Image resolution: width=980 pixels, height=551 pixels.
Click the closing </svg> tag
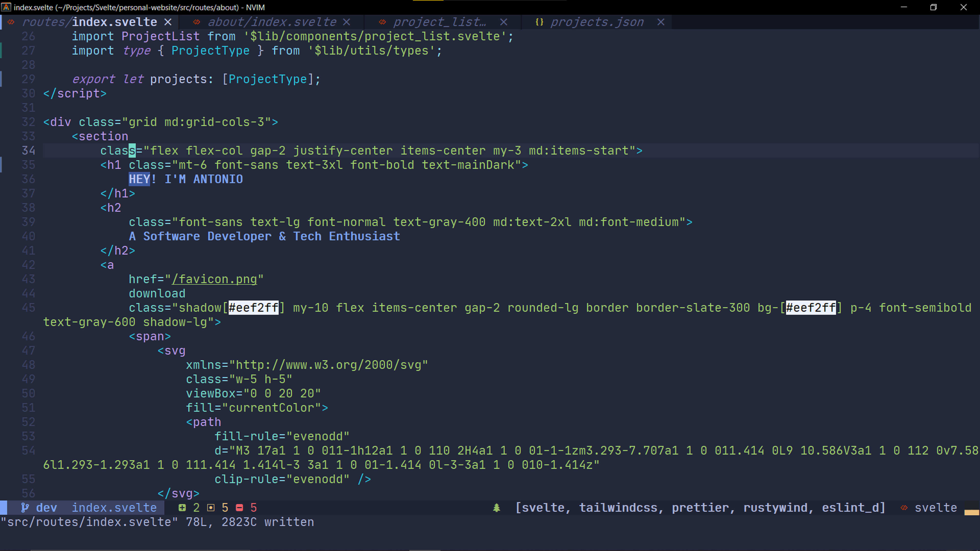(x=178, y=493)
